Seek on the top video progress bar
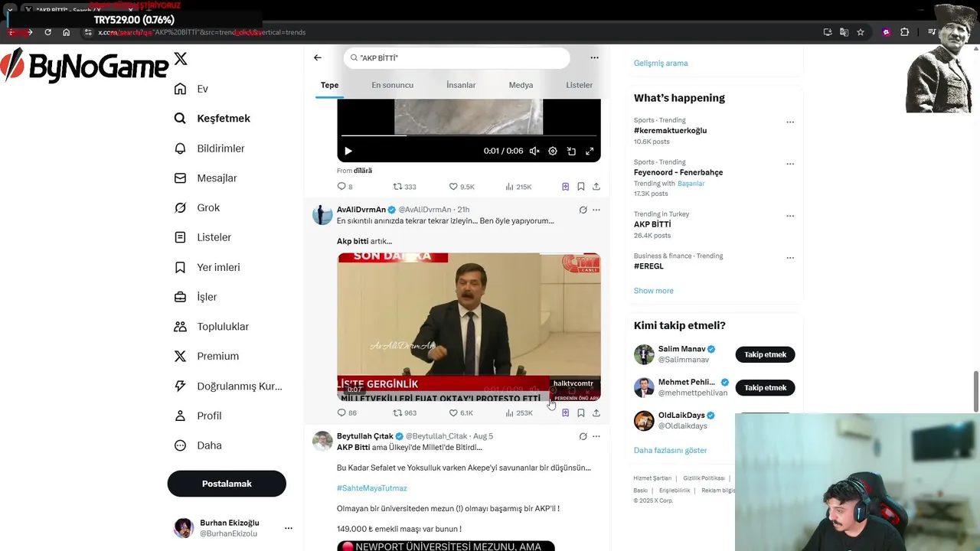Screen dimensions: 980x551 click(469, 136)
